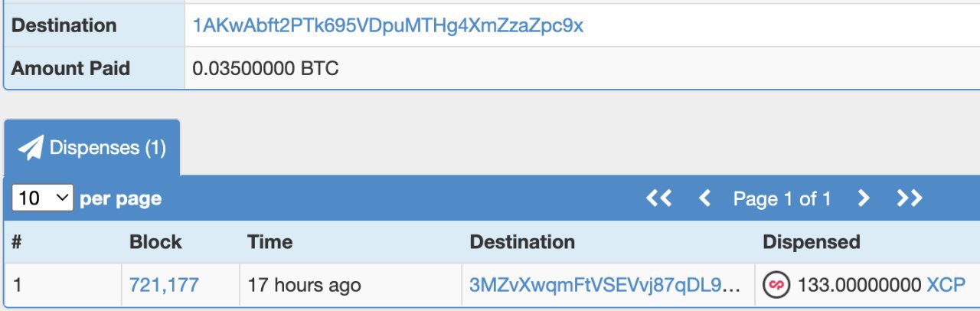Select the Dispenses (1) tab label

click(107, 148)
